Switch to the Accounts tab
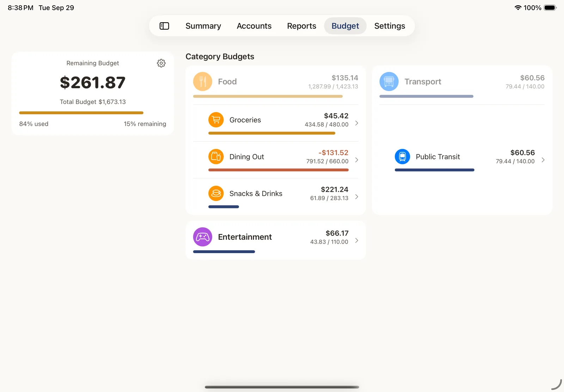Image resolution: width=564 pixels, height=392 pixels. [x=254, y=26]
